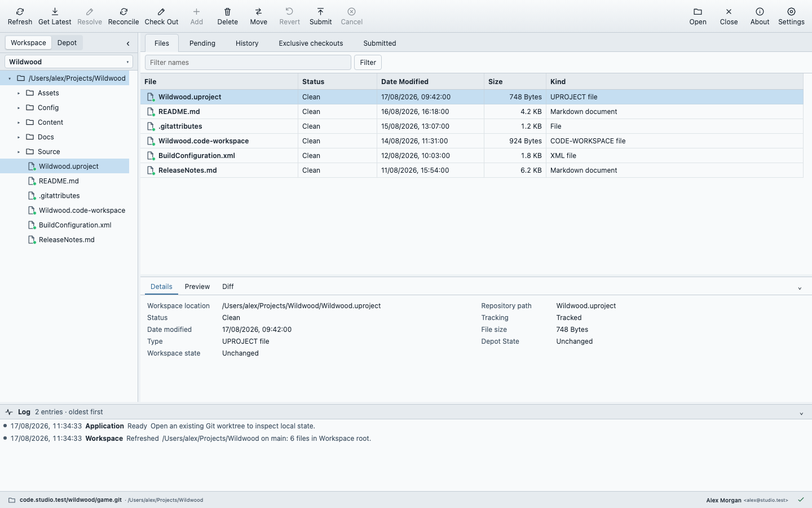
Task: Focus the Filter names input field
Action: pyautogui.click(x=248, y=63)
